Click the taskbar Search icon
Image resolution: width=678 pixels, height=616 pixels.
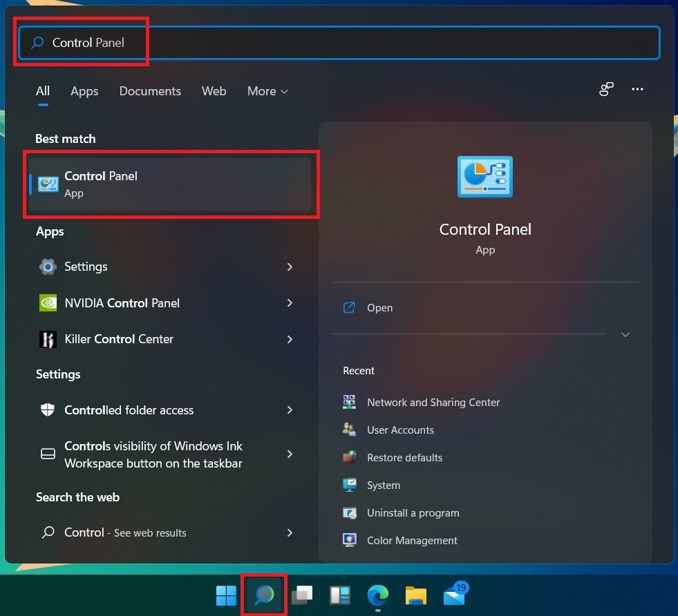(x=264, y=595)
